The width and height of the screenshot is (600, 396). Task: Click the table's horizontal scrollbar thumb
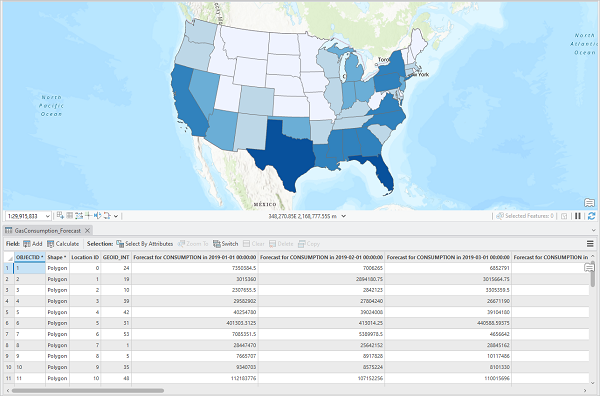tap(88, 391)
